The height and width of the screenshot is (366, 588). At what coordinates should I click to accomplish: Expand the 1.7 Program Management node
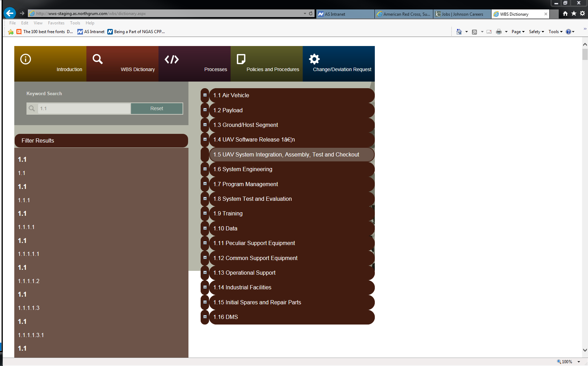point(205,184)
